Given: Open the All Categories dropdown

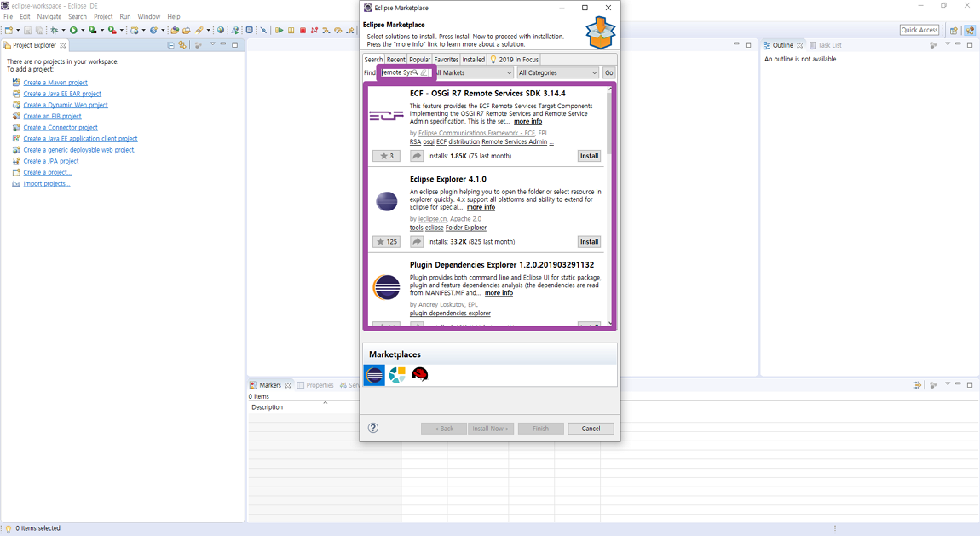Looking at the screenshot, I should point(557,72).
